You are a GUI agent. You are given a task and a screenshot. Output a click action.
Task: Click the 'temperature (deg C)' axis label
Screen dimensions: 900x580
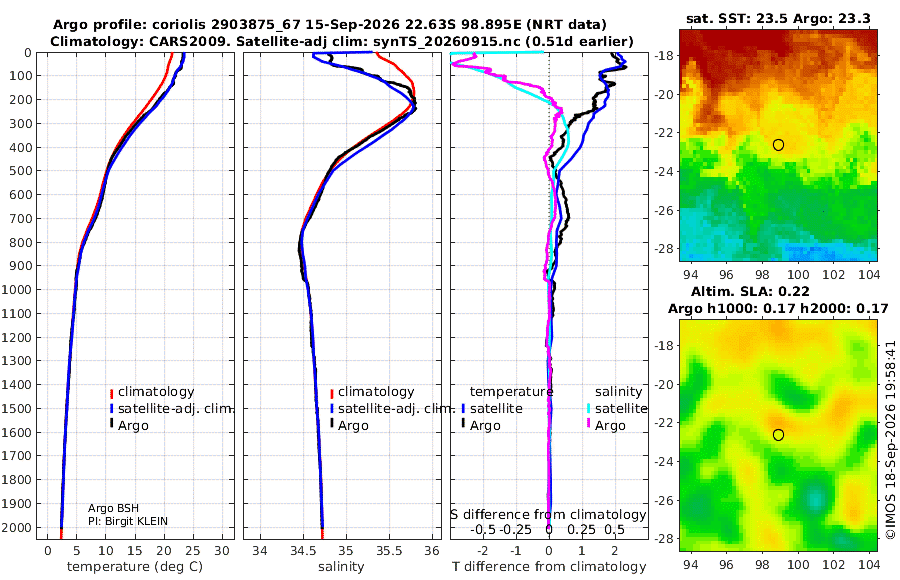135,567
